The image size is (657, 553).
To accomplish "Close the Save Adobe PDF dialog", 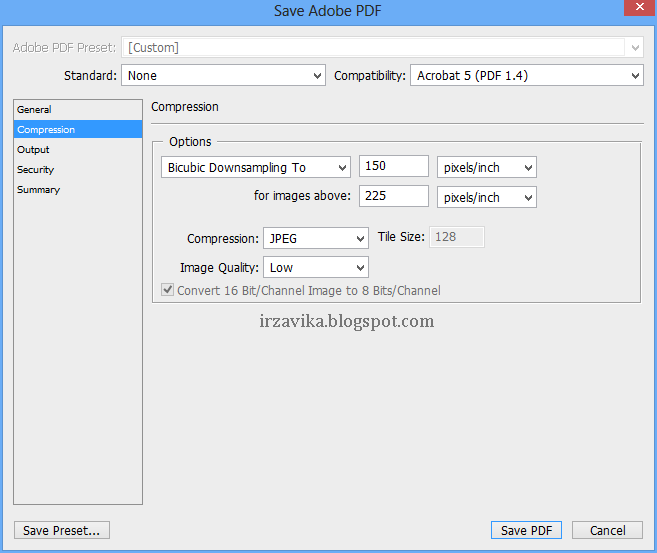I will tap(639, 7).
